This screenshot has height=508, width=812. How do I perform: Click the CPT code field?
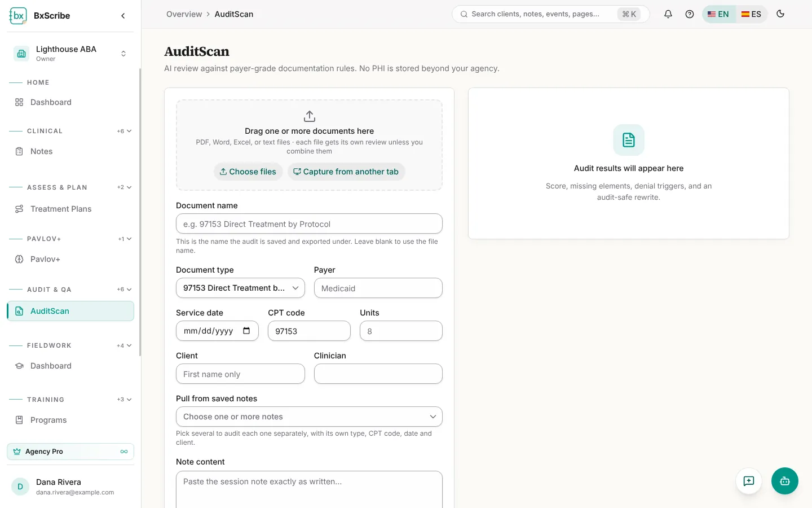click(x=309, y=331)
